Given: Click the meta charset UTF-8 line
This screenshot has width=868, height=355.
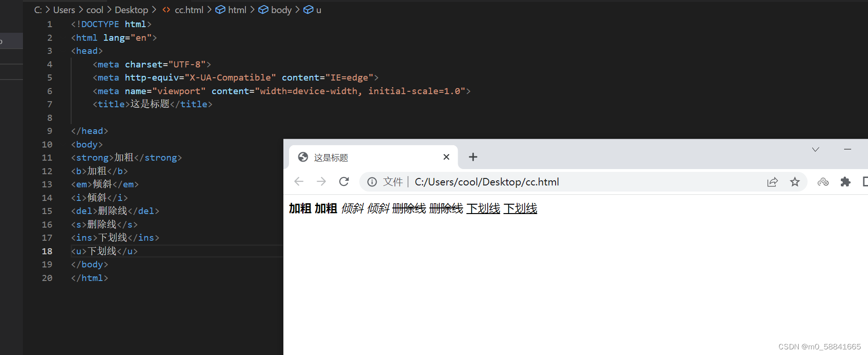Looking at the screenshot, I should pyautogui.click(x=152, y=64).
